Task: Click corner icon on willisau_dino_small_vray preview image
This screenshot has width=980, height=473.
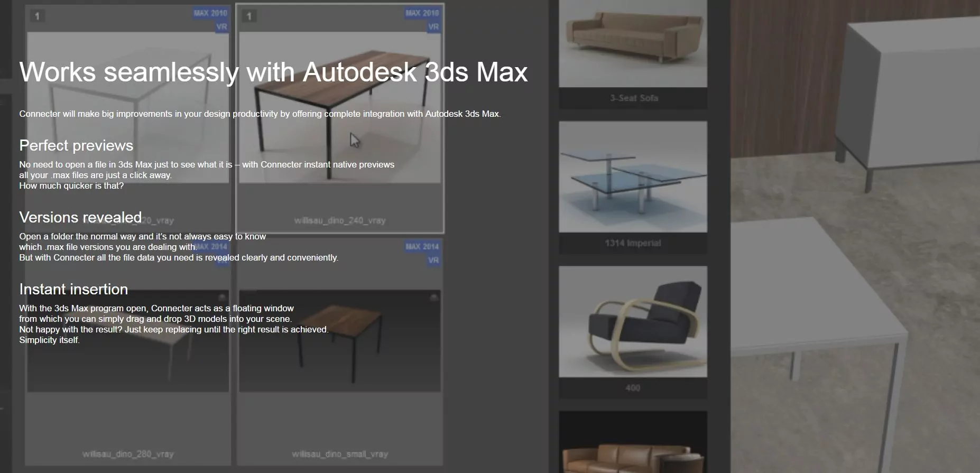Action: pos(433,297)
